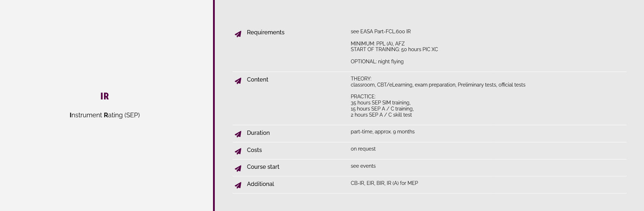Image resolution: width=644 pixels, height=211 pixels.
Task: Click the 'part-time, approx. 9 months' text
Action: pos(382,132)
